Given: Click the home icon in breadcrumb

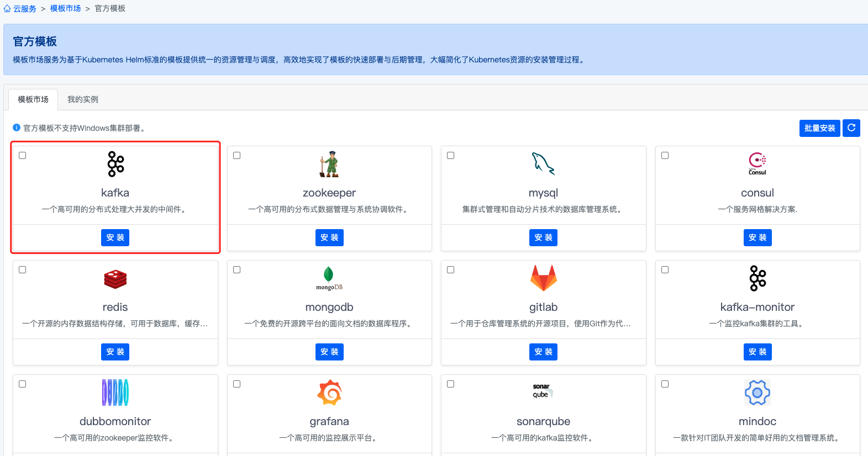Looking at the screenshot, I should pyautogui.click(x=7, y=9).
